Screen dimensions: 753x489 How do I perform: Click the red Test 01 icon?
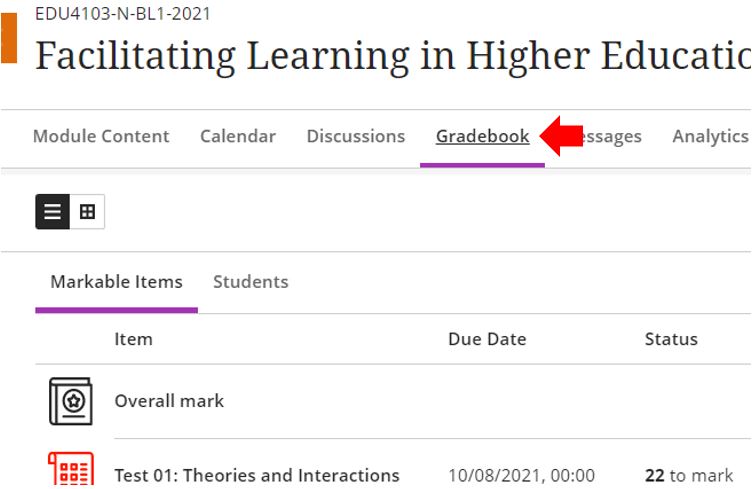point(71,470)
